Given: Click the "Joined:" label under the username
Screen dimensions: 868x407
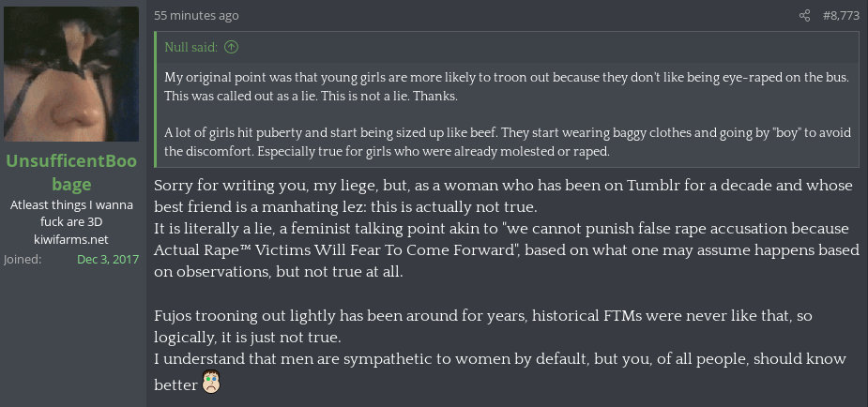Looking at the screenshot, I should point(23,259).
